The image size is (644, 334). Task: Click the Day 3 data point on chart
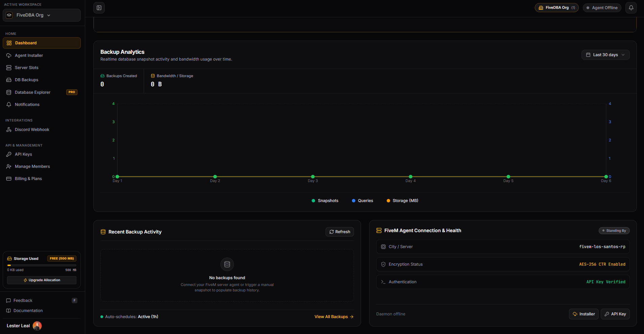(313, 177)
